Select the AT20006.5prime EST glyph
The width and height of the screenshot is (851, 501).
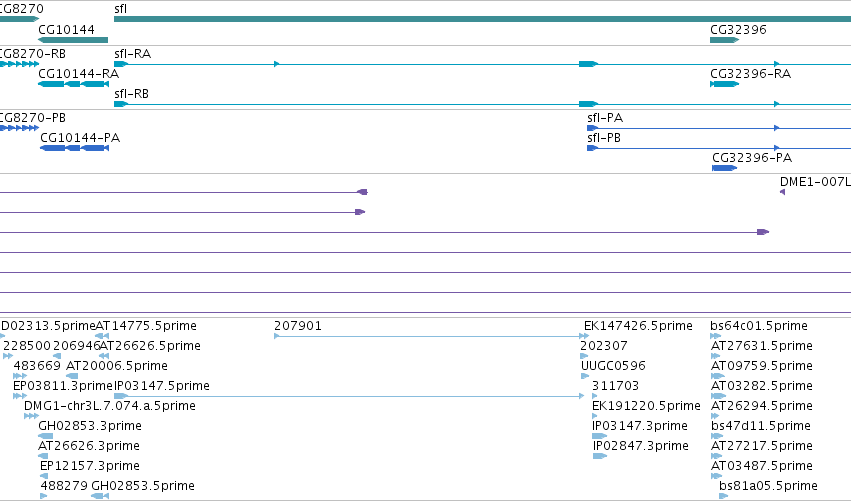[x=72, y=376]
